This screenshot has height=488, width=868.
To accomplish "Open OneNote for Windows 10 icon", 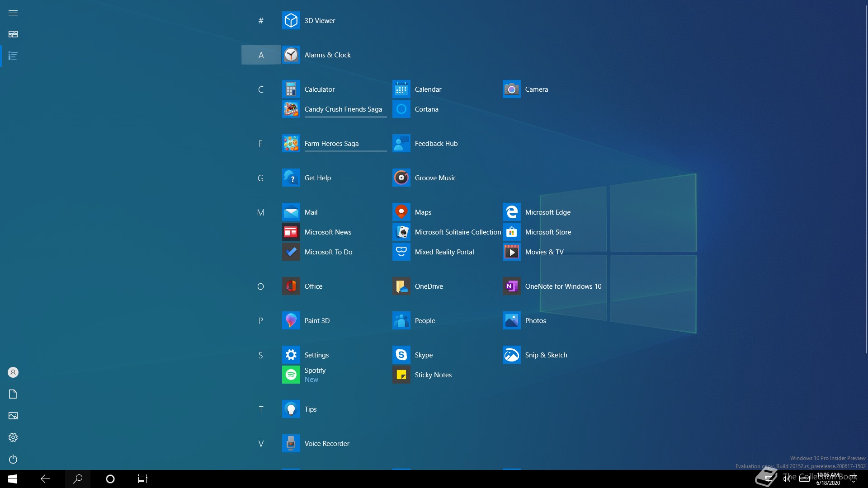I will click(x=511, y=286).
